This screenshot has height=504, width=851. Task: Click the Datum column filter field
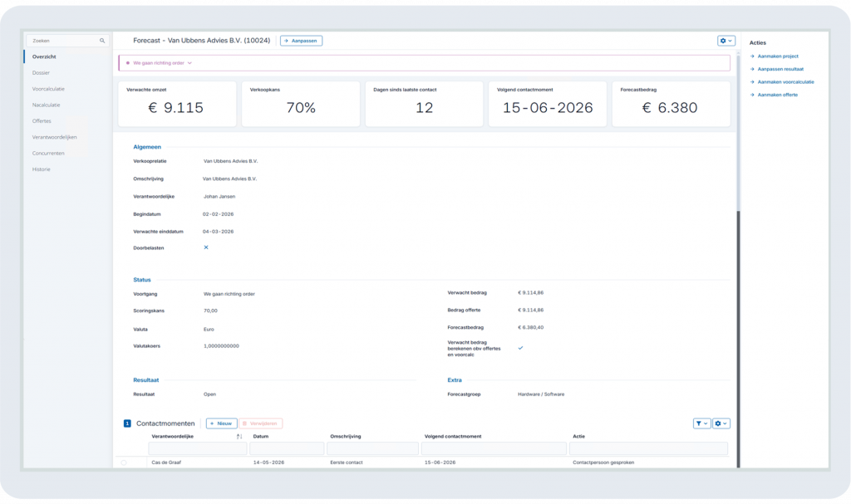287,448
